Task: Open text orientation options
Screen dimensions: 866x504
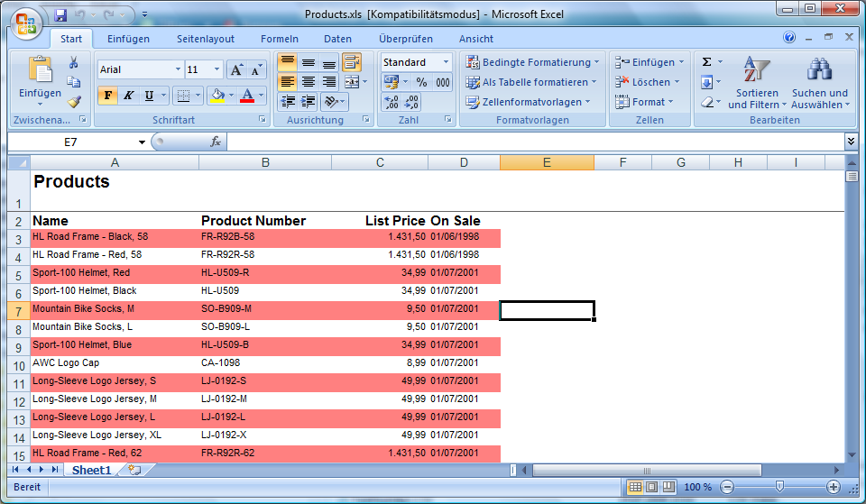Action: (x=334, y=102)
